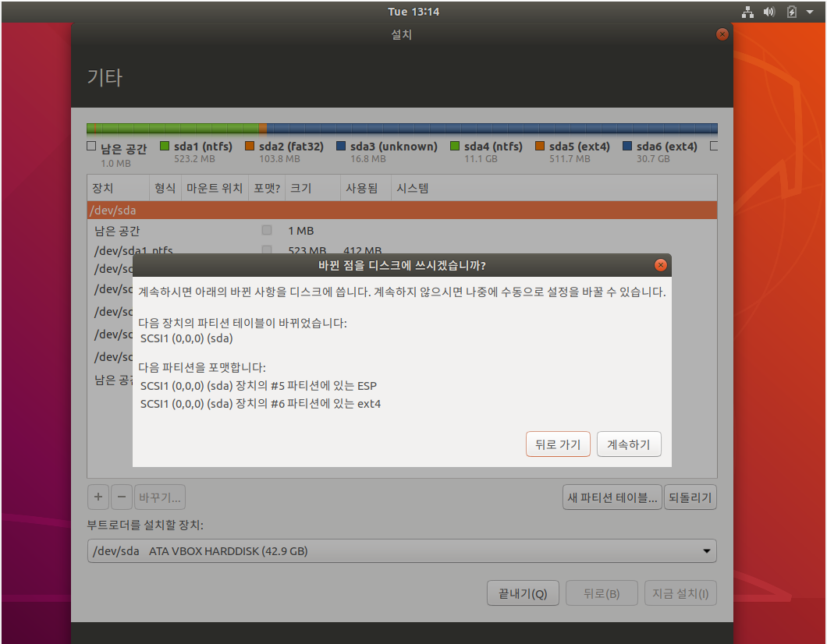Click the 지금 설치(I) button
Viewport: 827px width, 644px height.
(x=680, y=593)
